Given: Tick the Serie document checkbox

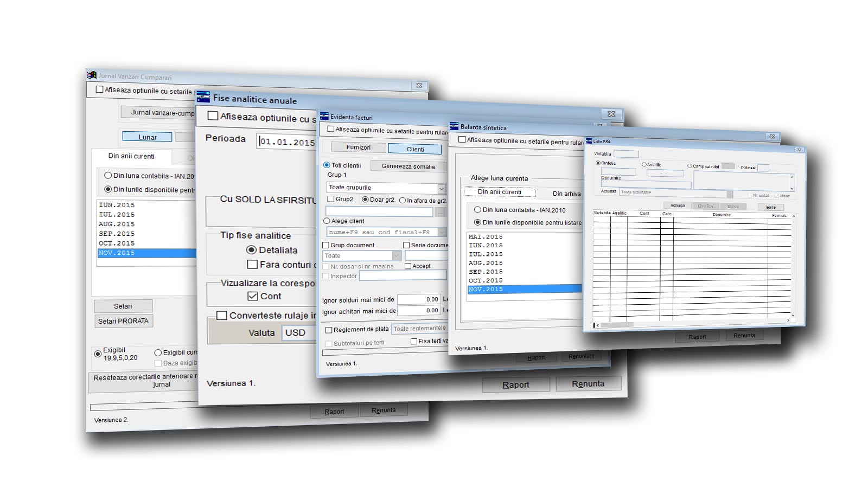Looking at the screenshot, I should click(x=406, y=245).
